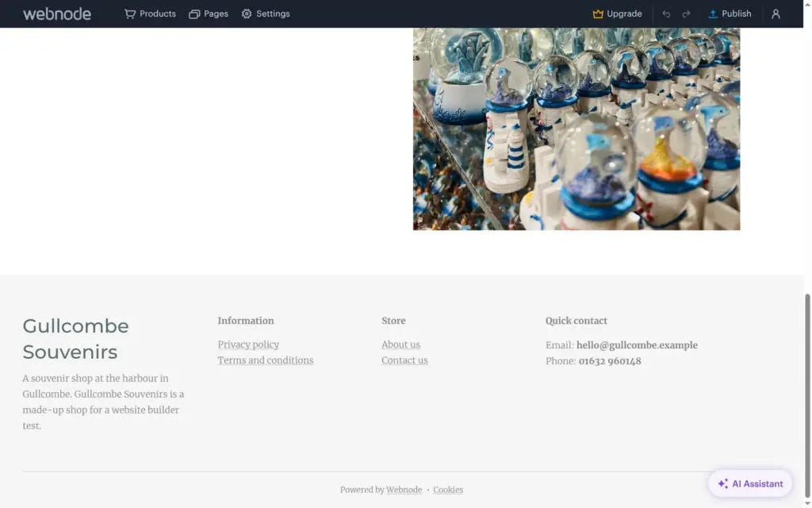Click the hello@gullcombe.example email address
The height and width of the screenshot is (508, 812).
(x=637, y=345)
